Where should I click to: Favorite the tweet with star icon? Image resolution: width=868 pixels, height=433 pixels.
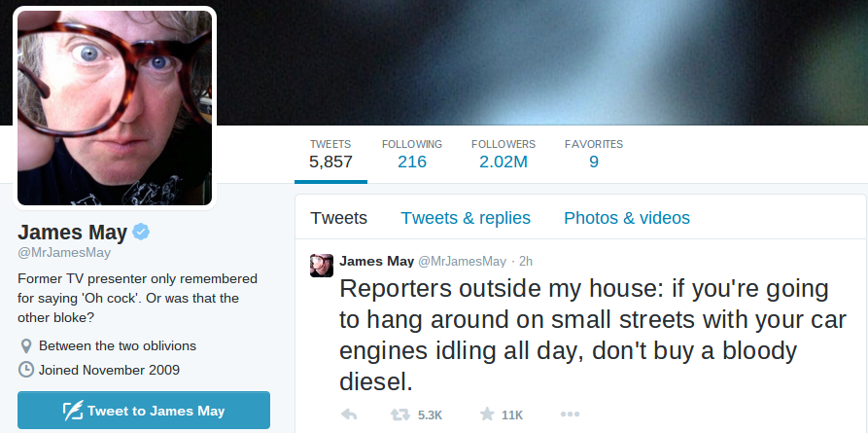click(487, 415)
